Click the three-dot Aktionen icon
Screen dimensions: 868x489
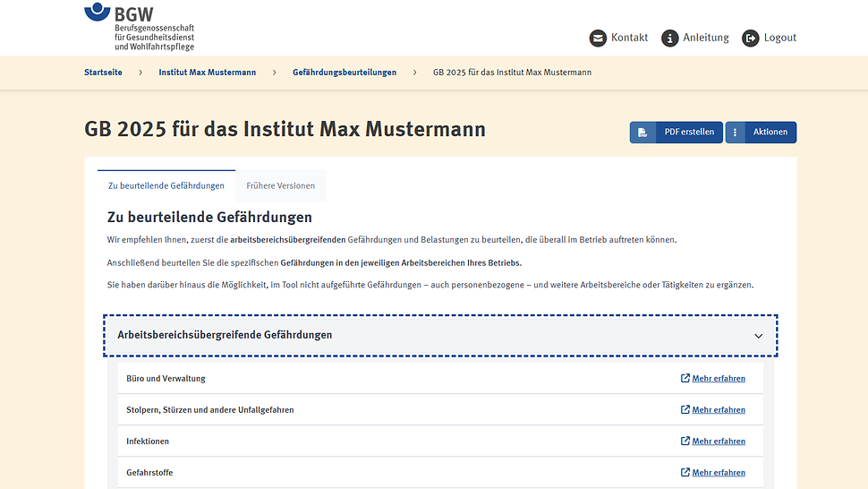click(736, 133)
